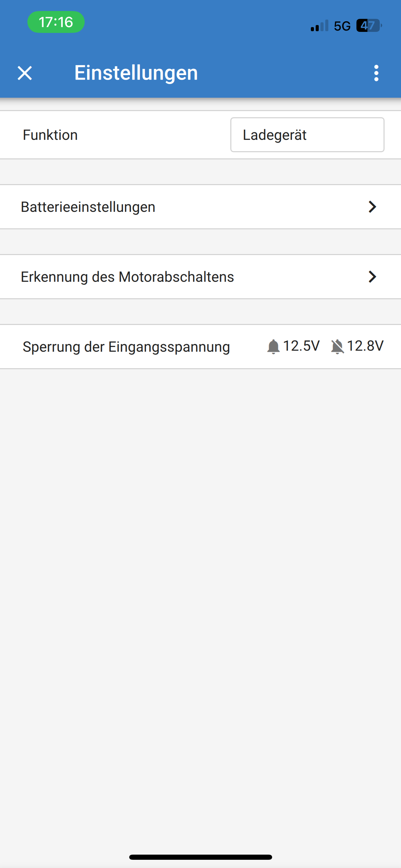Click the 12.5V lock-out voltage value
The height and width of the screenshot is (868, 401).
pyautogui.click(x=302, y=346)
